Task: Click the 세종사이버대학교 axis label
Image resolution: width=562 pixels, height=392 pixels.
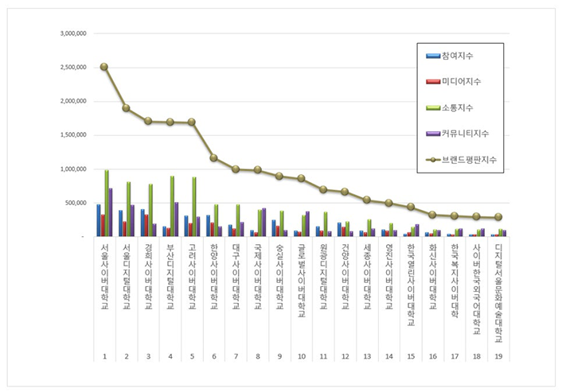Action: (x=367, y=277)
